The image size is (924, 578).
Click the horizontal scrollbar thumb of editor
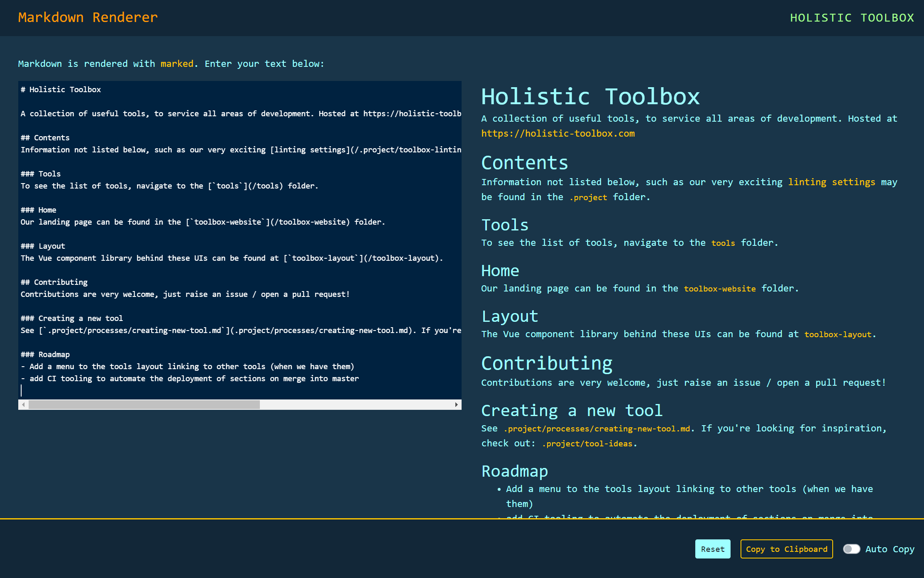pyautogui.click(x=144, y=404)
